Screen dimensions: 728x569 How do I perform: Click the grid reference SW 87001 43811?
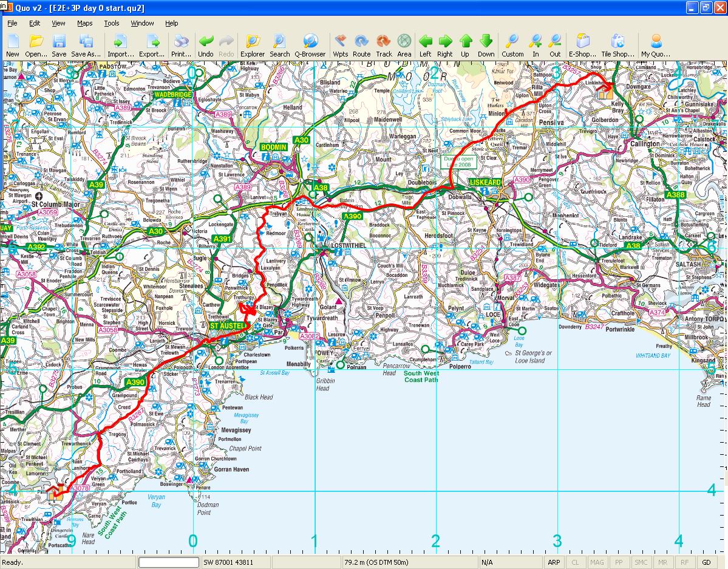pyautogui.click(x=228, y=562)
